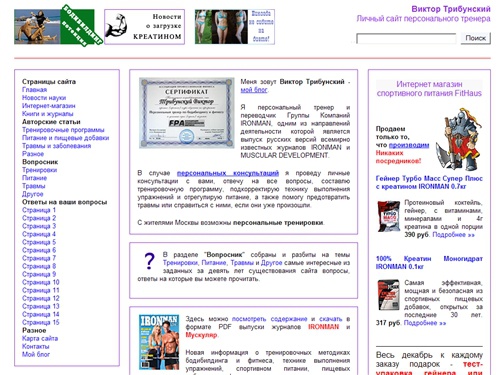The width and height of the screenshot is (500, 375).
Task: Open Подробнее link for 317 руб creatine
Action: pyautogui.click(x=425, y=323)
